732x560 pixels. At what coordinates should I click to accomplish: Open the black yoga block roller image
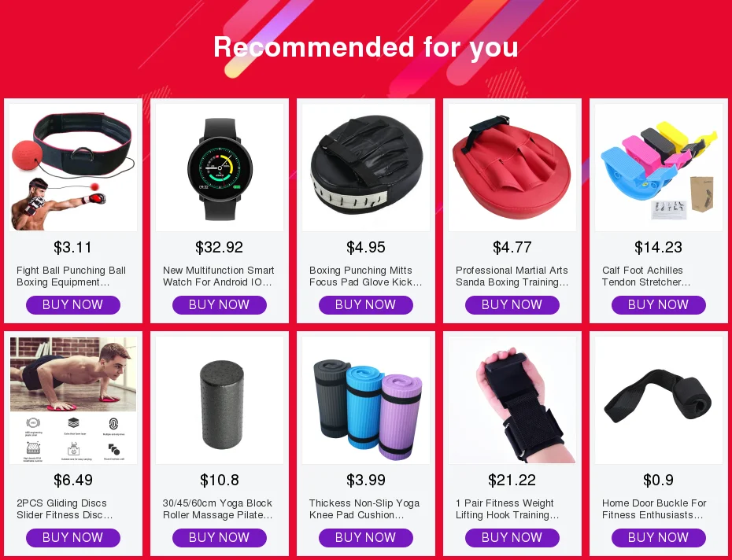(220, 400)
